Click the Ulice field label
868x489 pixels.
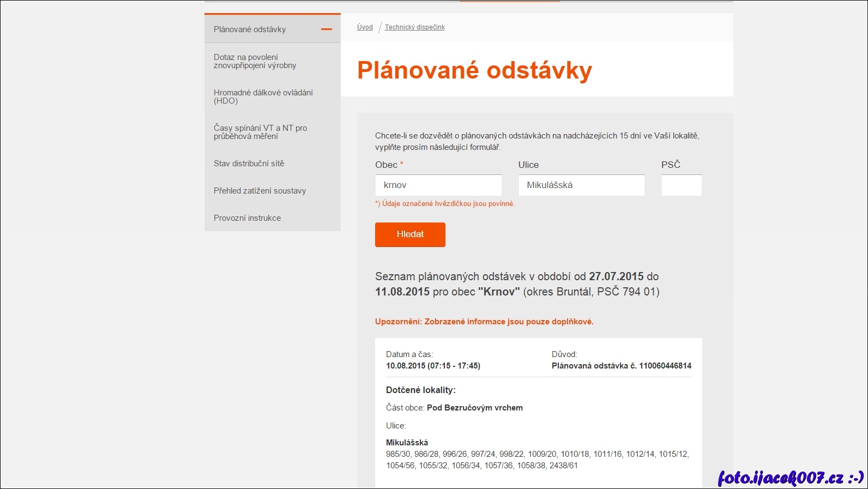528,165
